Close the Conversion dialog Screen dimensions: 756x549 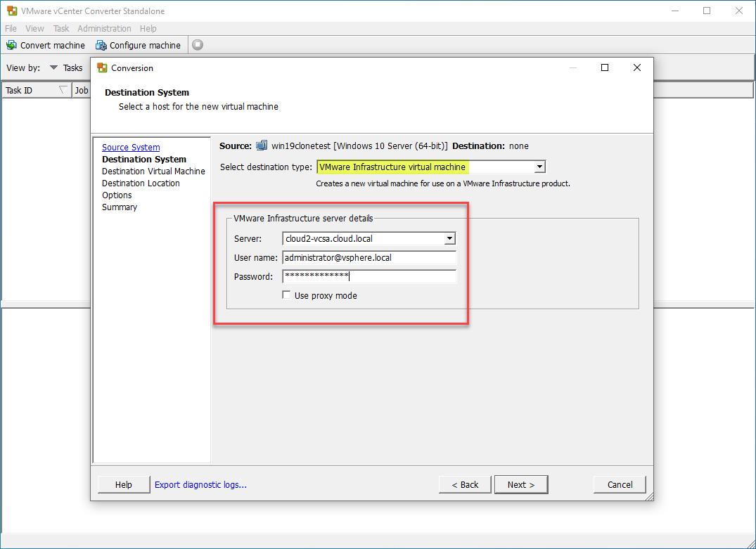point(637,68)
